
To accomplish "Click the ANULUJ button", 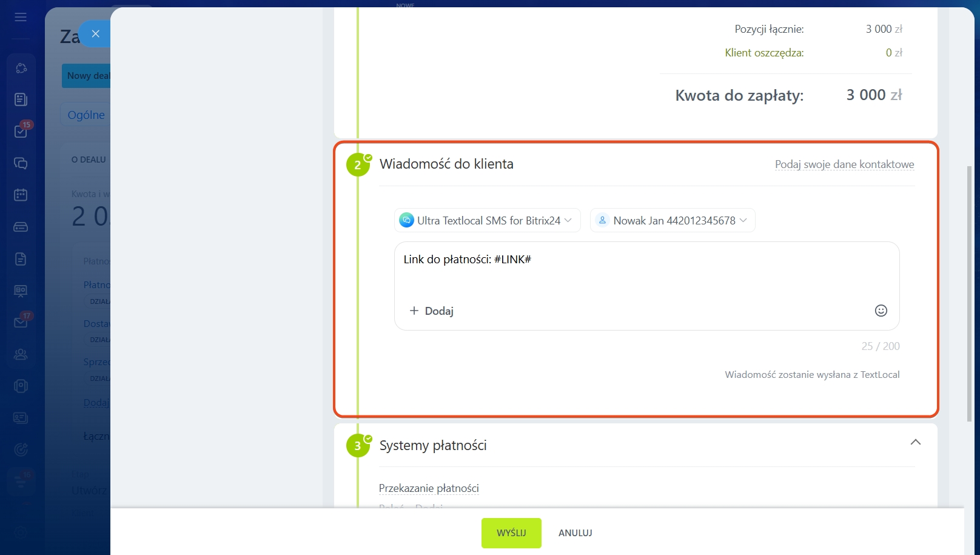I will point(576,533).
